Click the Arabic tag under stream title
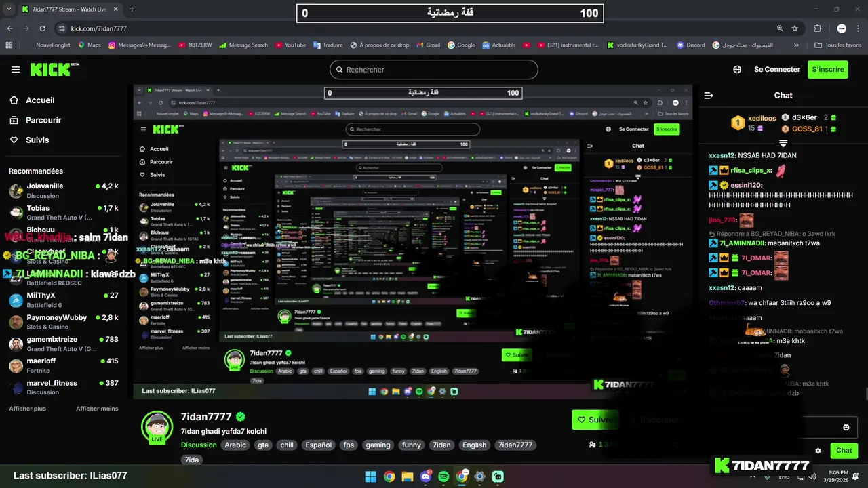 [x=235, y=445]
